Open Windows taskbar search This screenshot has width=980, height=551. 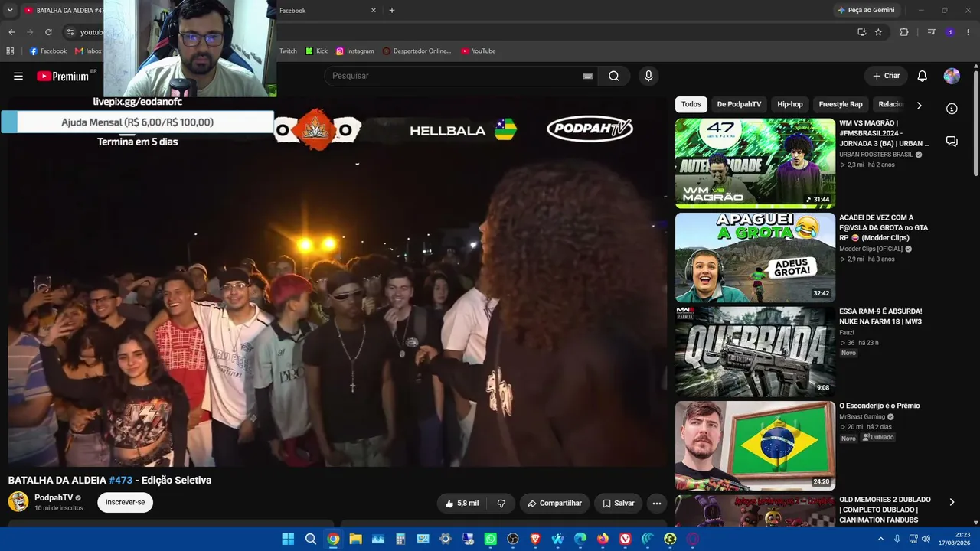[311, 539]
